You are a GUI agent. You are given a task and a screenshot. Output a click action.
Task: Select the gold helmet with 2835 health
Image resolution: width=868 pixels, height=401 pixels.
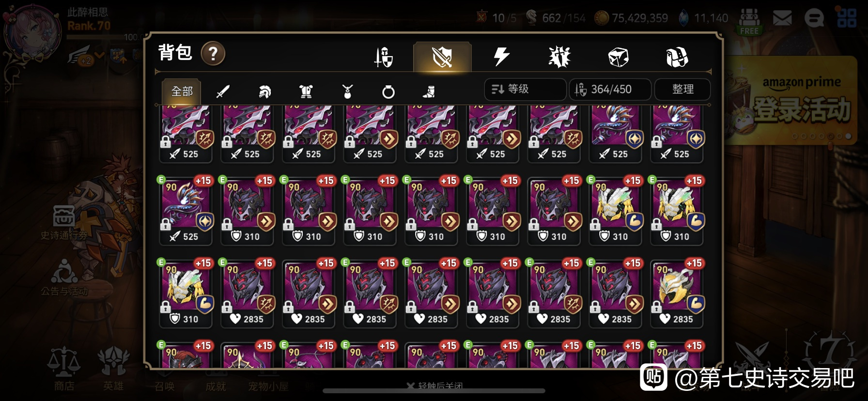[x=677, y=294]
